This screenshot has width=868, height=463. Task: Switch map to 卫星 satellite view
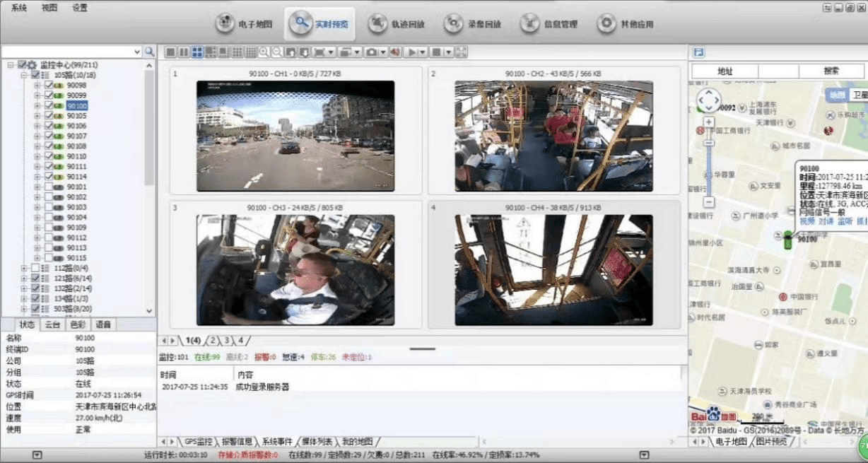point(859,95)
